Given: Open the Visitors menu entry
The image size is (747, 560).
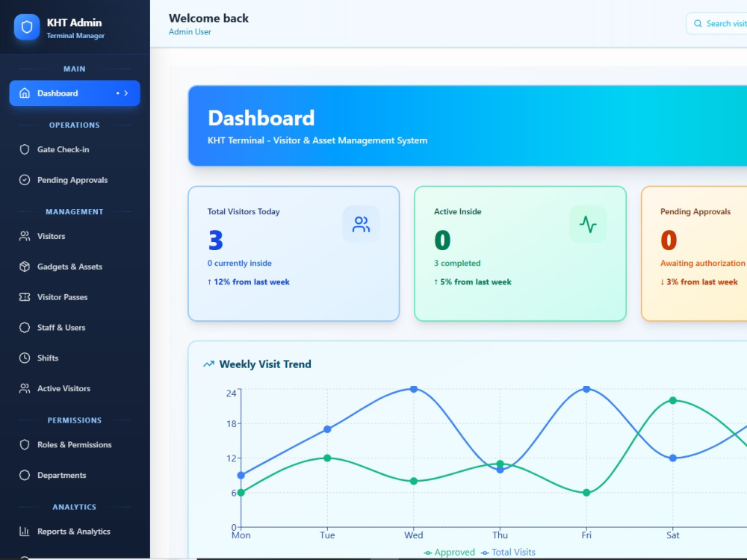Looking at the screenshot, I should point(75,236).
